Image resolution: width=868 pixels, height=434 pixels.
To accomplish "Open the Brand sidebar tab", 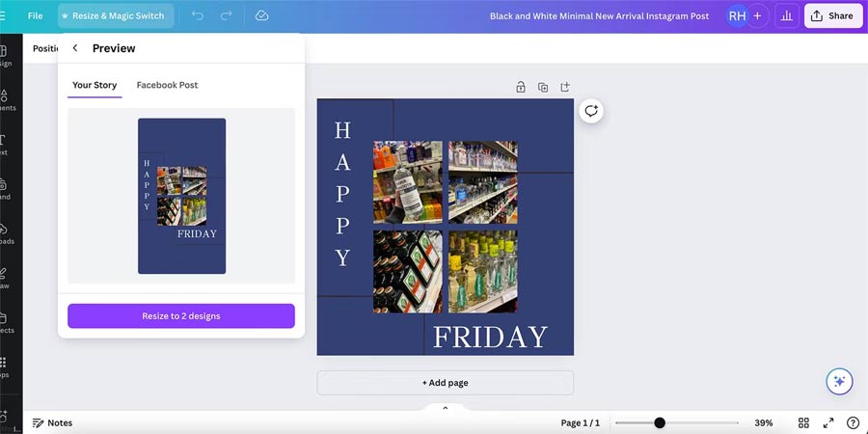I will pos(5,189).
